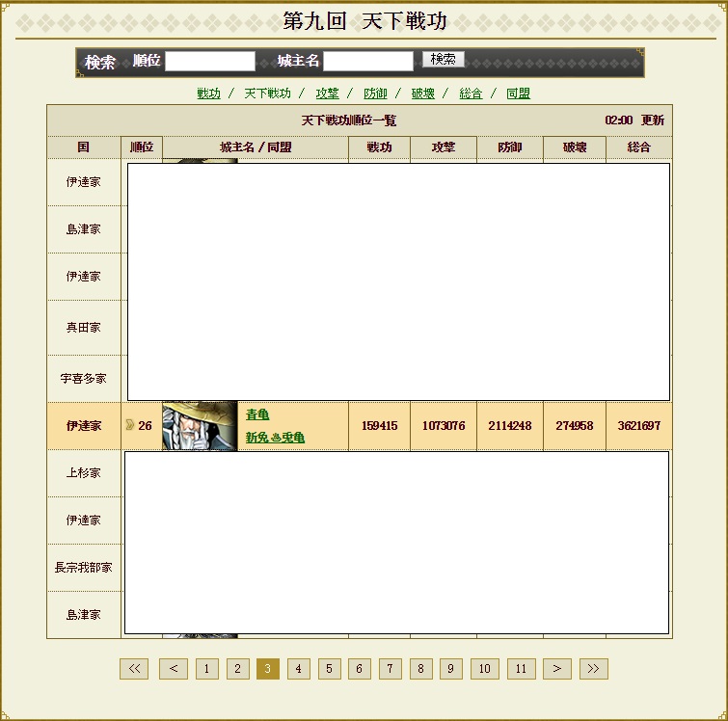Go to next page with > button
728x721 pixels.
(557, 669)
